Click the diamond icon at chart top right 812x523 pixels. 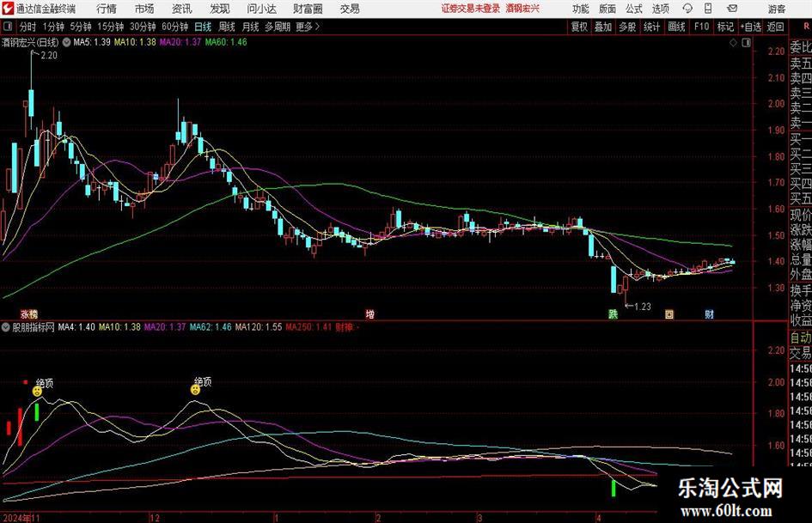(733, 43)
